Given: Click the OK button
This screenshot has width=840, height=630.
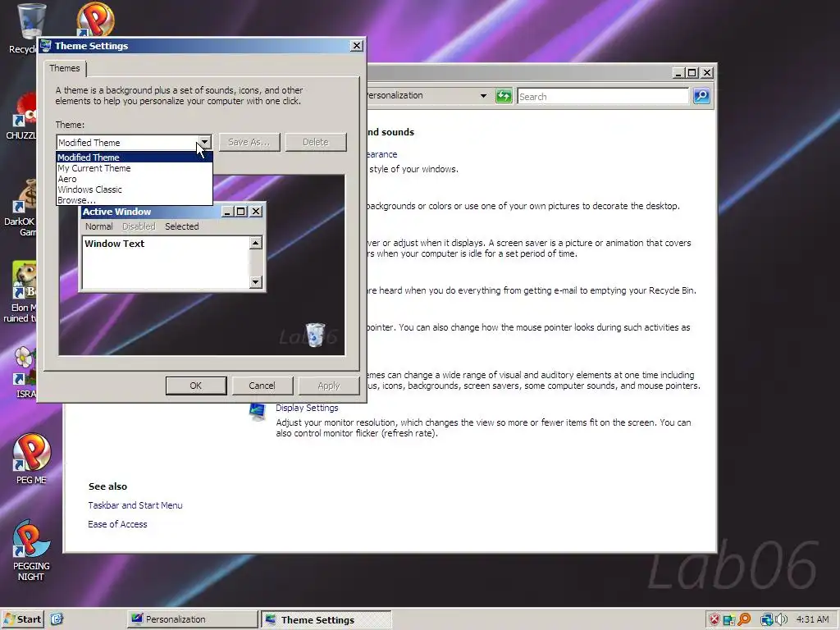Looking at the screenshot, I should pyautogui.click(x=196, y=386).
